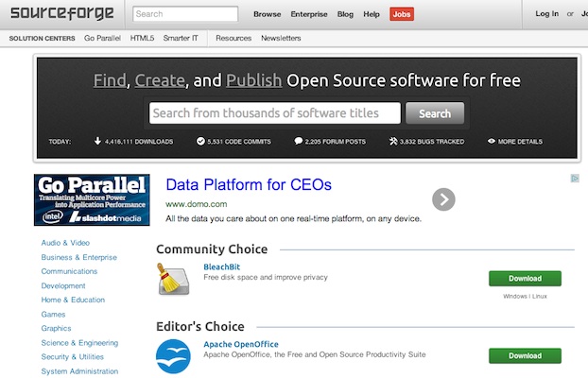Image resolution: width=588 pixels, height=378 pixels.
Task: Open the Audio & Video category
Action: [x=65, y=243]
